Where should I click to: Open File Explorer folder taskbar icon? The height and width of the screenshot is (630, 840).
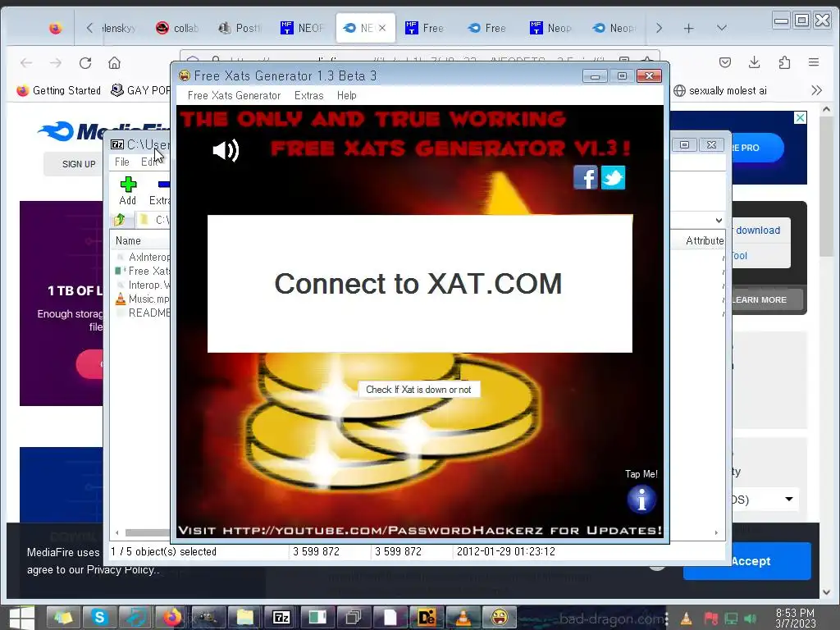[244, 617]
